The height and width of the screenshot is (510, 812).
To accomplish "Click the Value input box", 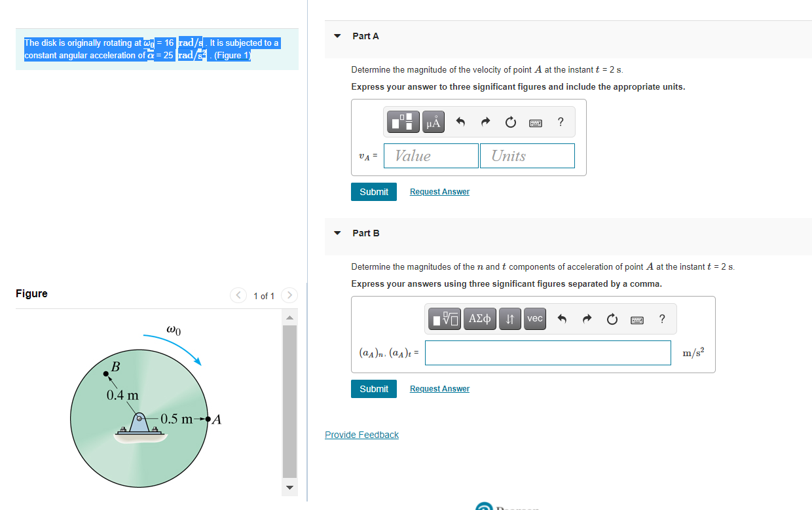I will [x=431, y=156].
